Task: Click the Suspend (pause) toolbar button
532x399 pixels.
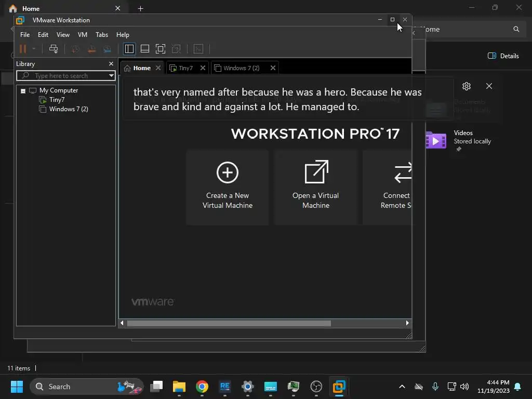Action: (23, 49)
